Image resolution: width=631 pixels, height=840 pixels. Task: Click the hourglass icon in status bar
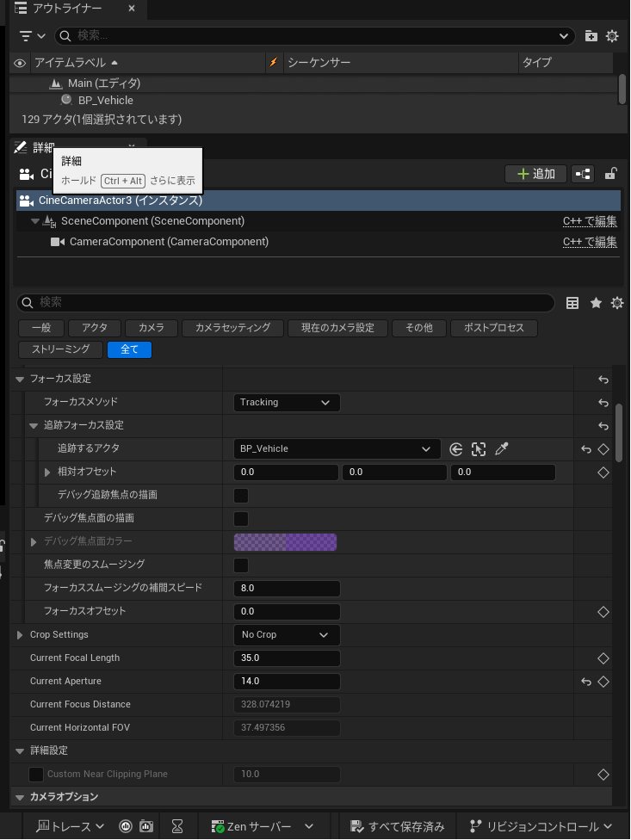(177, 826)
